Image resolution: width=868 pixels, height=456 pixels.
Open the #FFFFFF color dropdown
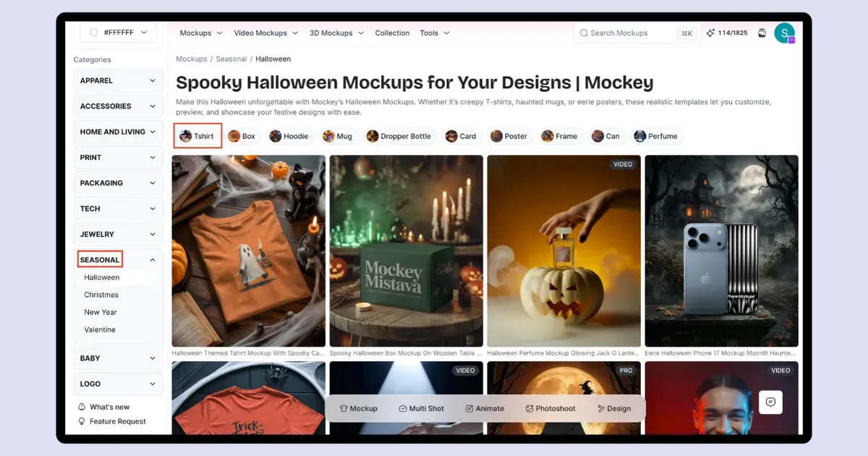click(118, 33)
